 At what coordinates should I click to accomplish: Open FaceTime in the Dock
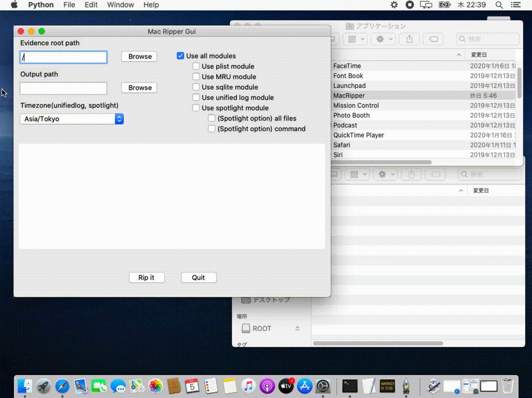[x=99, y=386]
